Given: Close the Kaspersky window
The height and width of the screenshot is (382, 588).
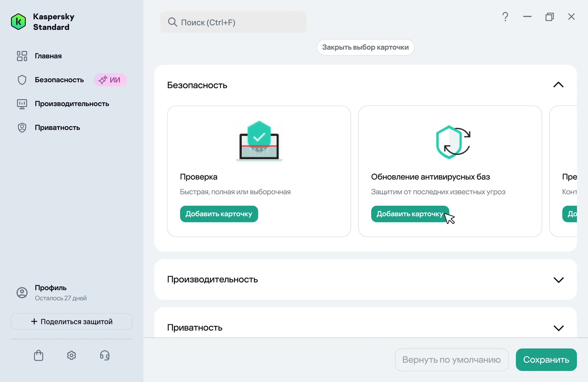Looking at the screenshot, I should (x=571, y=17).
